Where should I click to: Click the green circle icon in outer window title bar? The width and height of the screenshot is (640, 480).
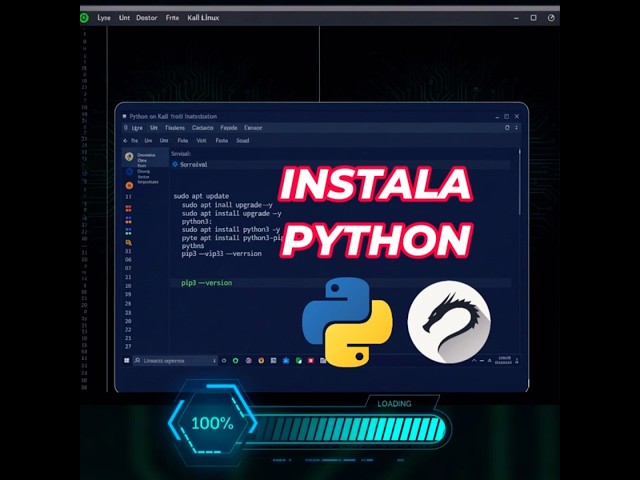(84, 18)
